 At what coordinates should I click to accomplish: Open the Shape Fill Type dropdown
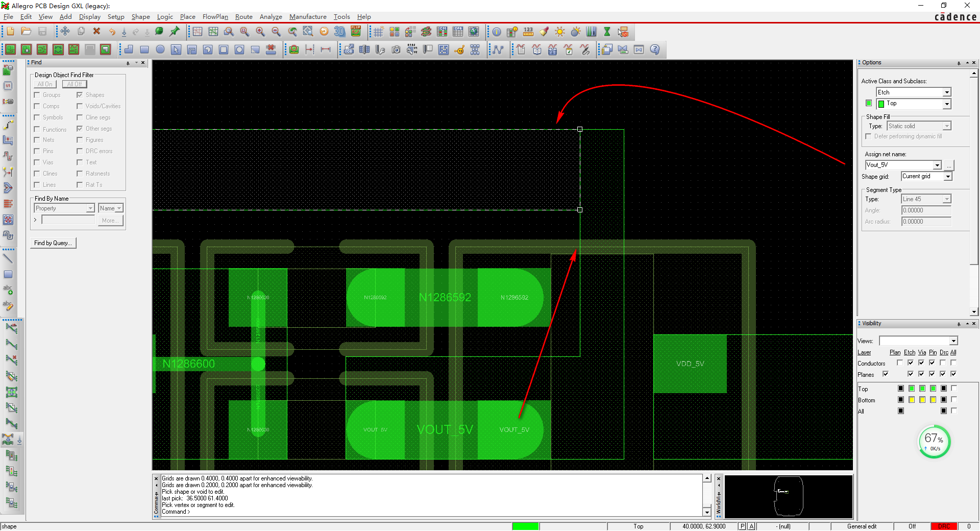coord(947,126)
